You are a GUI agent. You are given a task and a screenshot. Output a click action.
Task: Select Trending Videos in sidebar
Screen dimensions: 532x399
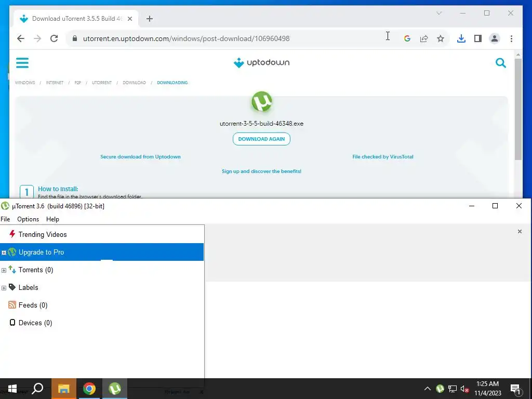click(102, 234)
